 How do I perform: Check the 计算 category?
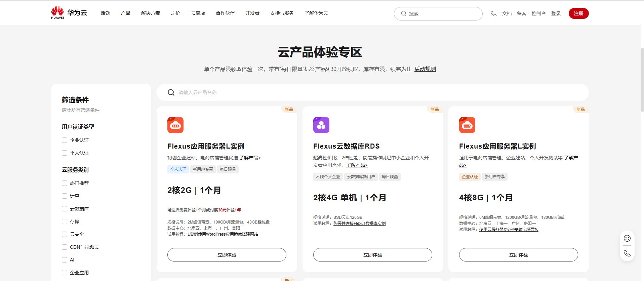pyautogui.click(x=65, y=196)
